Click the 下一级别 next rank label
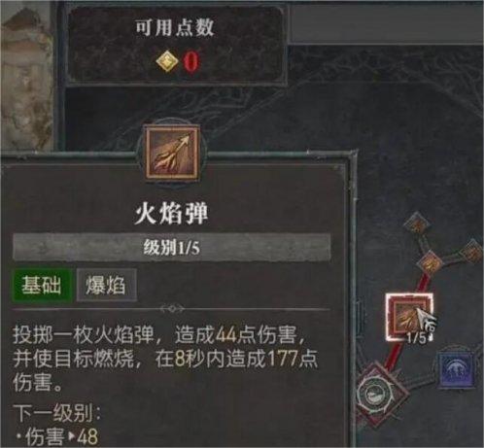This screenshot has width=484, height=448. (x=57, y=413)
